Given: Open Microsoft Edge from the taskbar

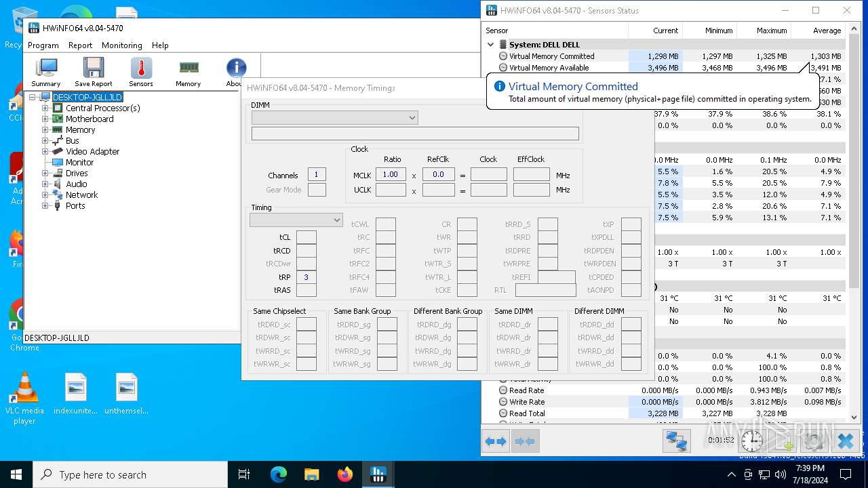Looking at the screenshot, I should pyautogui.click(x=279, y=474).
